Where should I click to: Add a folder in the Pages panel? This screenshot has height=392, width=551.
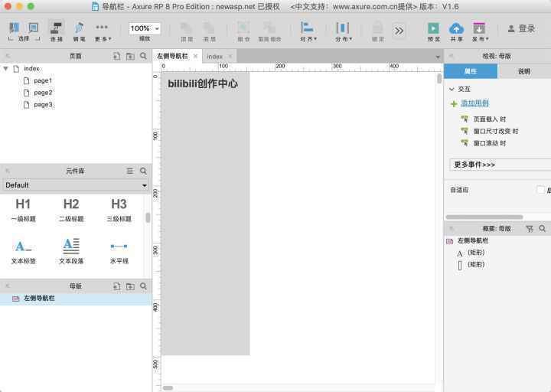pos(130,56)
